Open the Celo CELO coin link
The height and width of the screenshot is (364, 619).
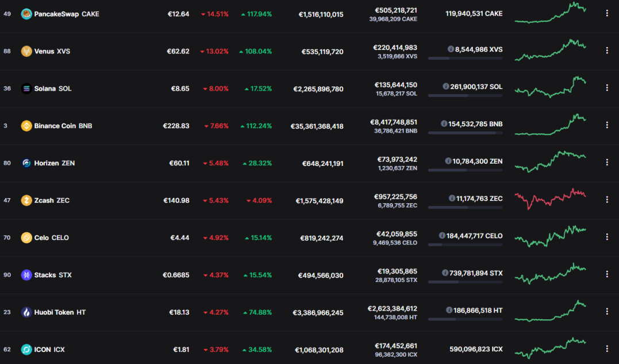coord(51,238)
